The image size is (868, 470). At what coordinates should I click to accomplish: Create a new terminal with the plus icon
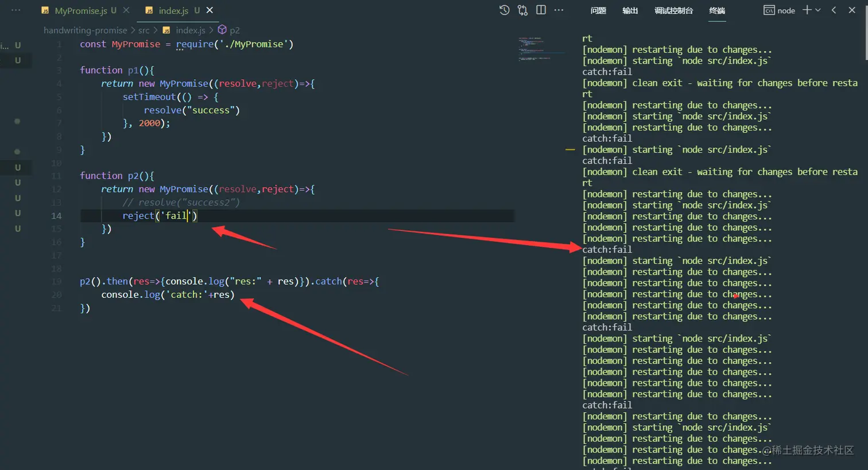tap(807, 10)
